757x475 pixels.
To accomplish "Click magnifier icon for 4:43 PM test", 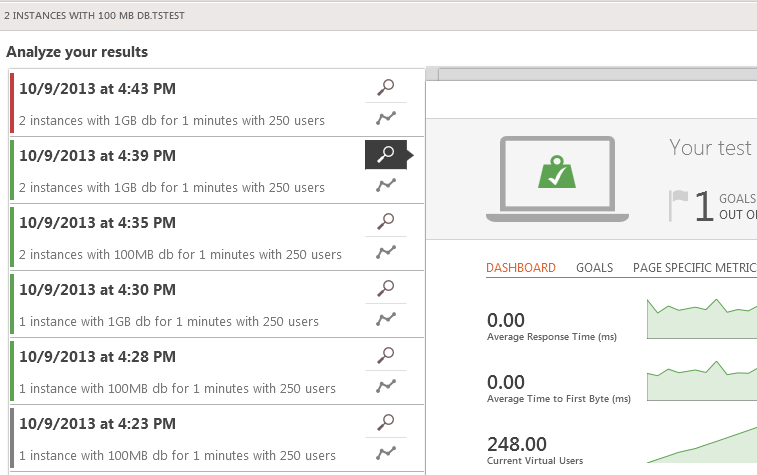I will click(386, 87).
